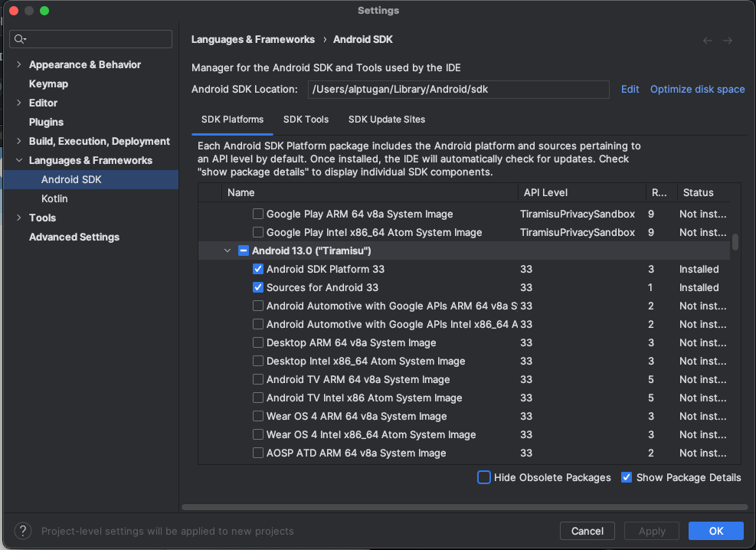This screenshot has height=550, width=756.
Task: Check Desktop ARM 64 v8a System Image
Action: [x=258, y=342]
